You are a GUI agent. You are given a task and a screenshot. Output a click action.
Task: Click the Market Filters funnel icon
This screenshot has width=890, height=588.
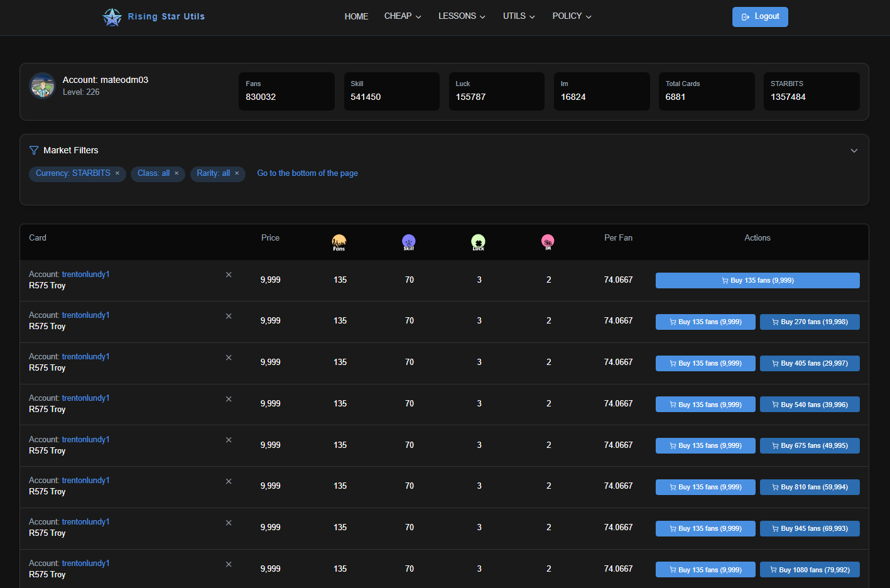coord(34,150)
